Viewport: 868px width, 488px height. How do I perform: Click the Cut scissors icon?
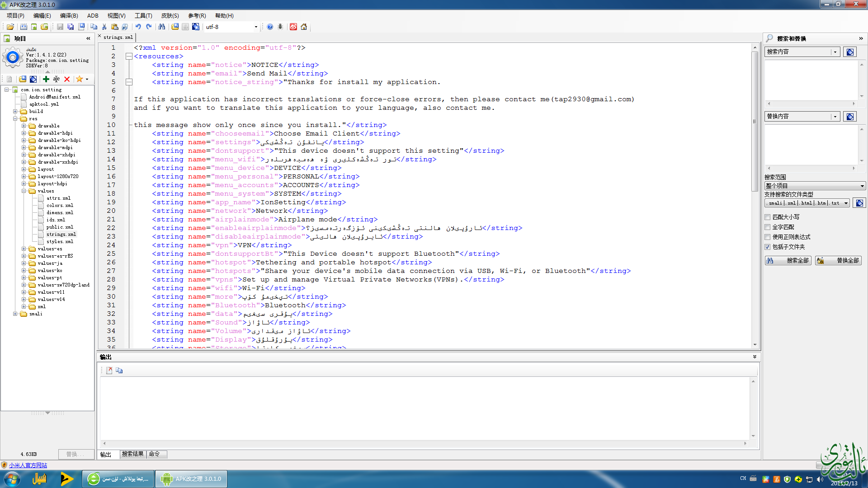pos(104,27)
